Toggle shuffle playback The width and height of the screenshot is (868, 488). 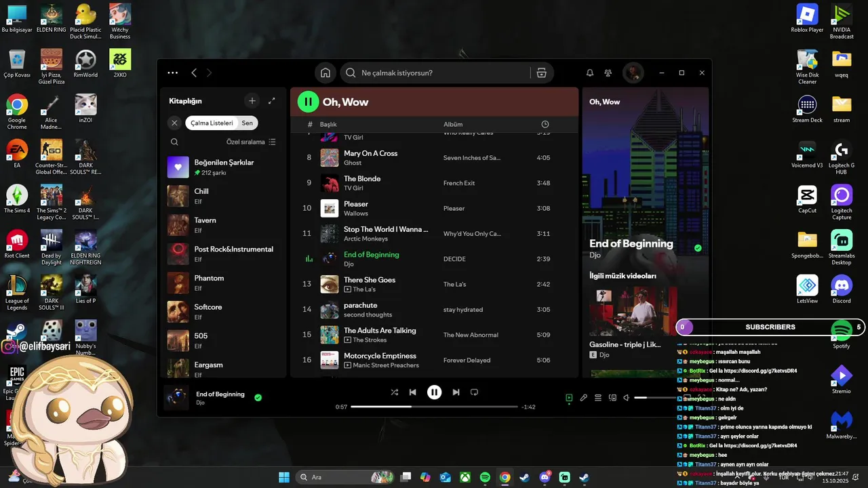coord(395,392)
